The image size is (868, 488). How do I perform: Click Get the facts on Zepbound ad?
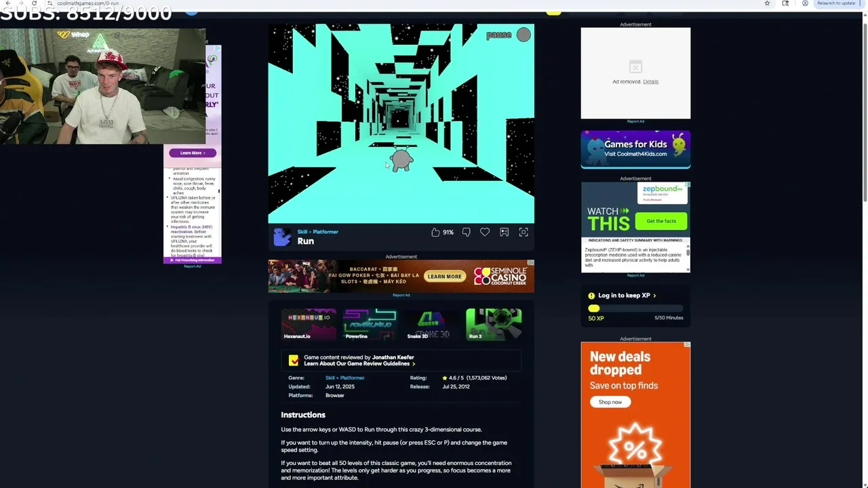click(x=661, y=221)
